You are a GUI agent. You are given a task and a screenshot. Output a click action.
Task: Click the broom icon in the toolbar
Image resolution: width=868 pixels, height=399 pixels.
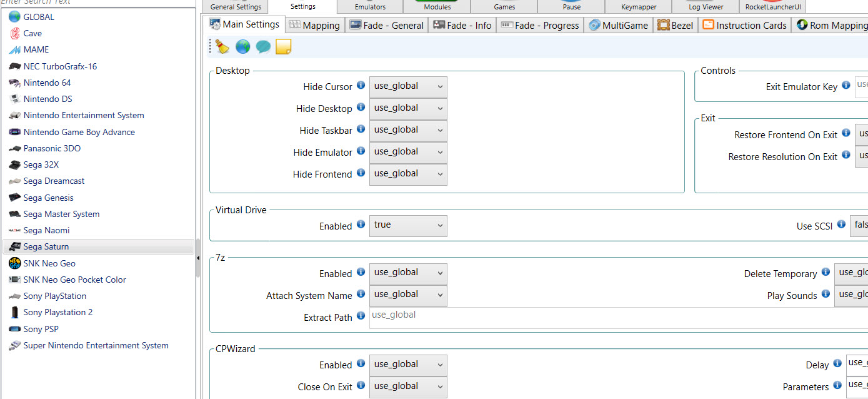(x=222, y=47)
